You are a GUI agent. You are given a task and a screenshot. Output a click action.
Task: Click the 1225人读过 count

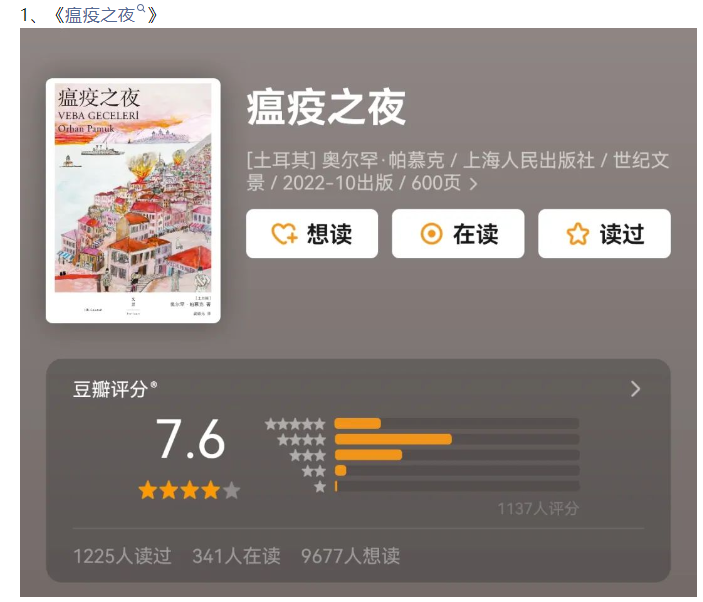point(122,556)
